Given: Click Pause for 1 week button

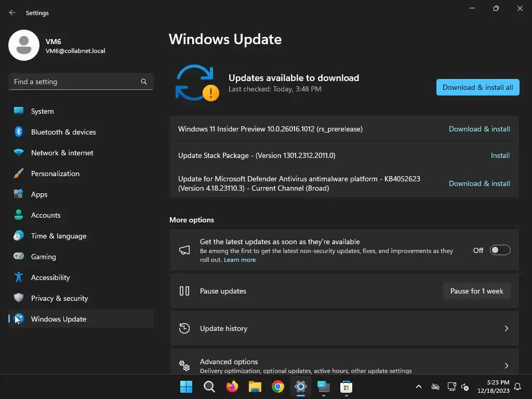Looking at the screenshot, I should coord(477,291).
